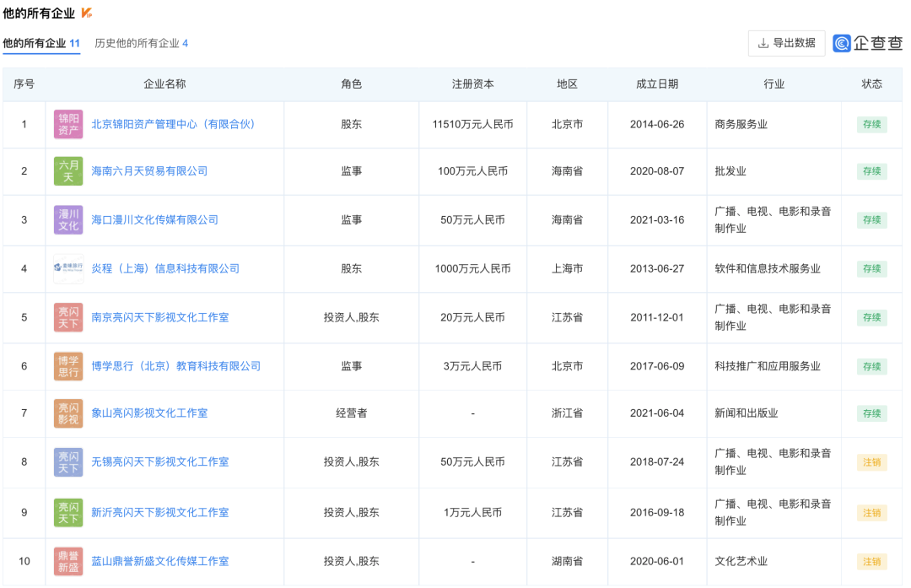Click the 北京锦阳资产 company logo icon

point(68,124)
